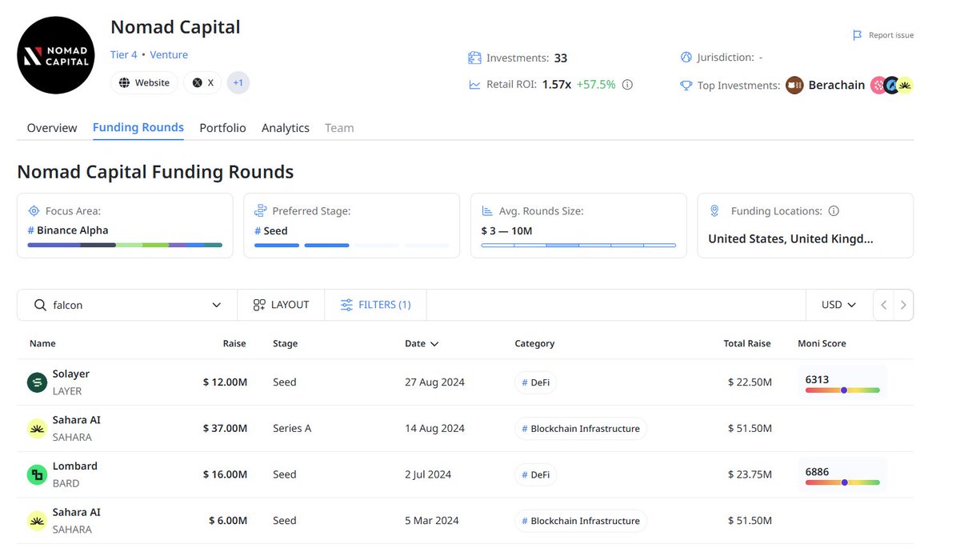Click the Avg. Rounds Size range bar

pos(578,245)
